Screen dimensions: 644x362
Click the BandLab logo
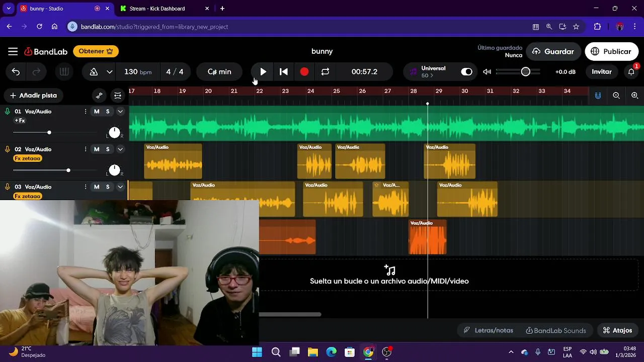click(46, 51)
